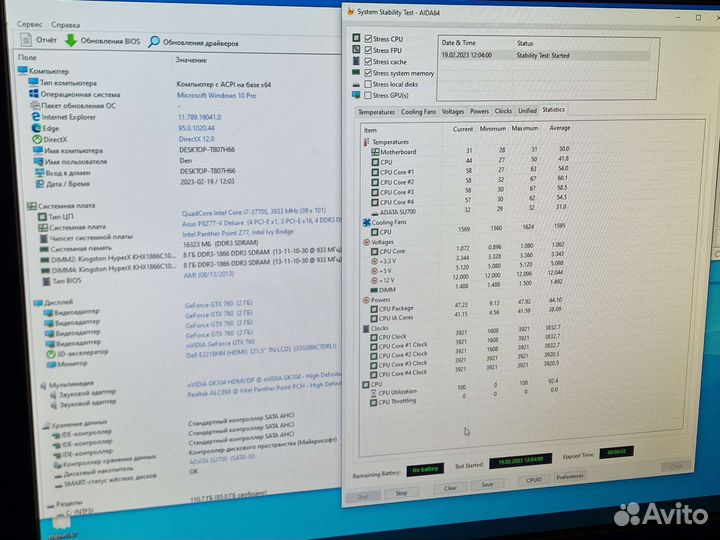Screen dimensions: 720x540
Task: Disable the Stress FPU checkbox
Action: click(368, 50)
